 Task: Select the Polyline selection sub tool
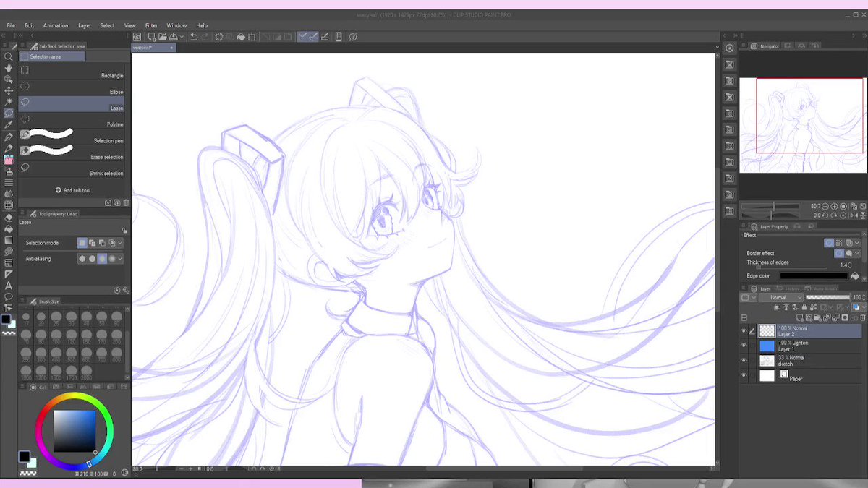click(72, 121)
